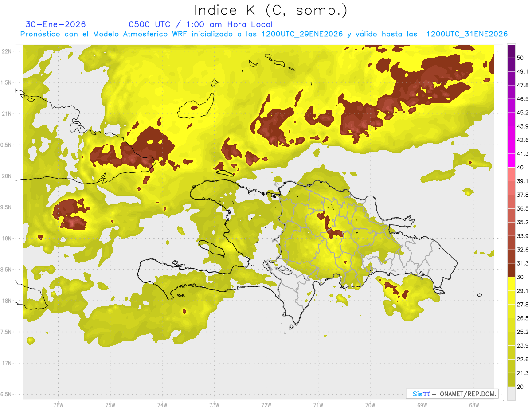The width and height of the screenshot is (532, 411).
Task: Click the 0.5N latitude label
Action: point(7,145)
